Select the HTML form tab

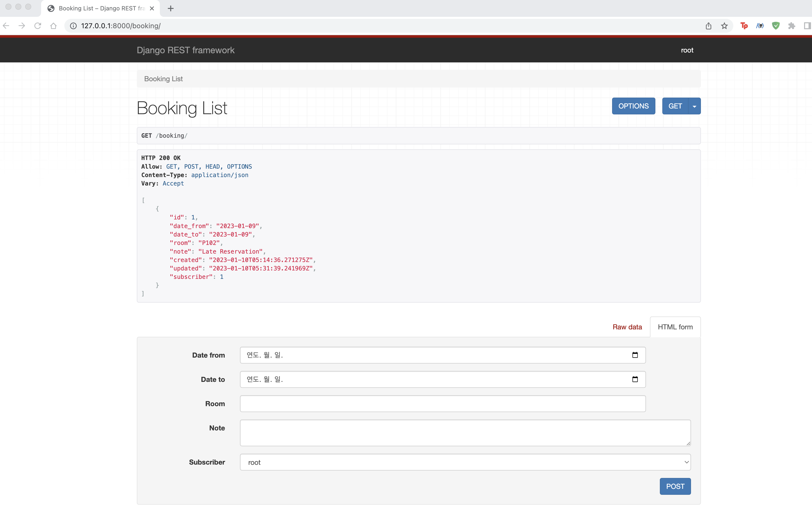(x=675, y=327)
